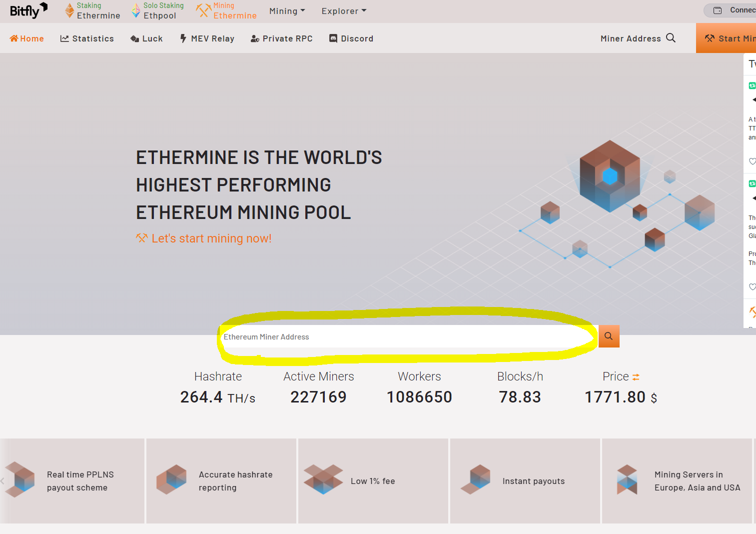Click the Accurate hashrate reporting card
Screen dimensions: 756x534
221,481
